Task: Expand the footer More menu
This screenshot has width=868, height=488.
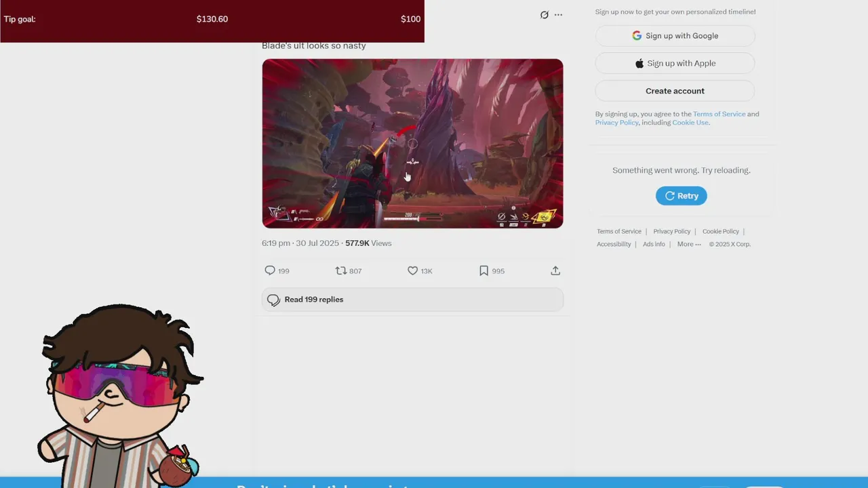Action: coord(689,244)
